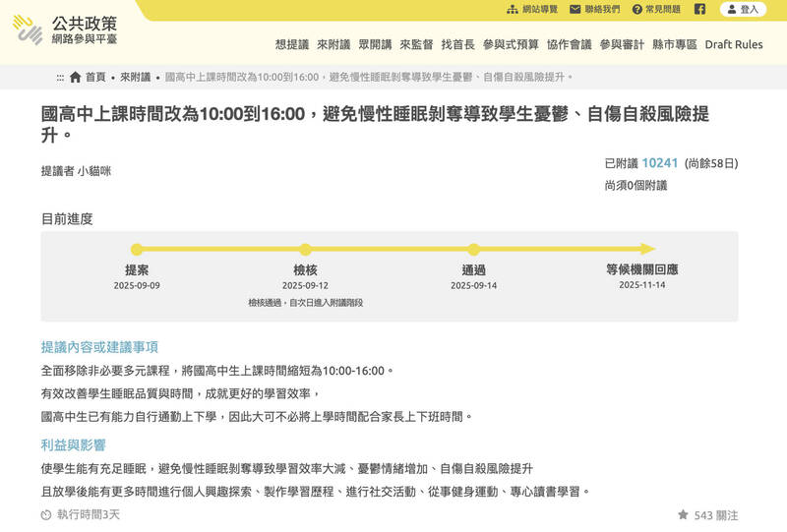Open the Facebook page icon

coord(699,9)
